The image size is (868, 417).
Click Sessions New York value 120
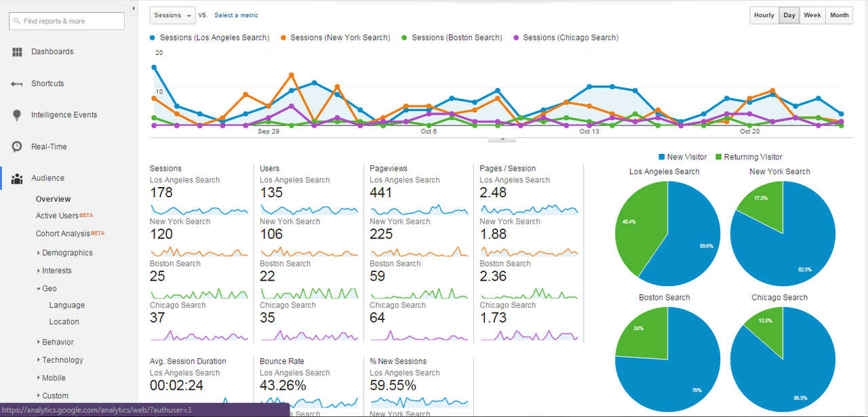point(161,234)
